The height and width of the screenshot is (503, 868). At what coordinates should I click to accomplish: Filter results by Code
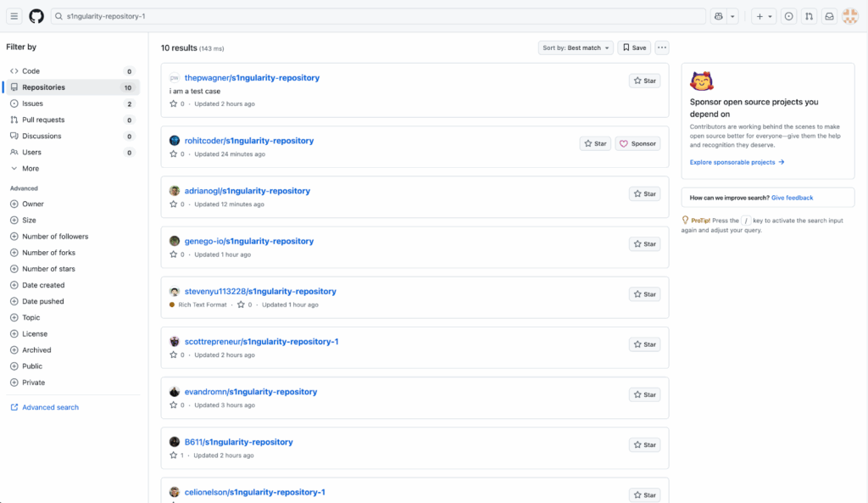click(x=72, y=71)
